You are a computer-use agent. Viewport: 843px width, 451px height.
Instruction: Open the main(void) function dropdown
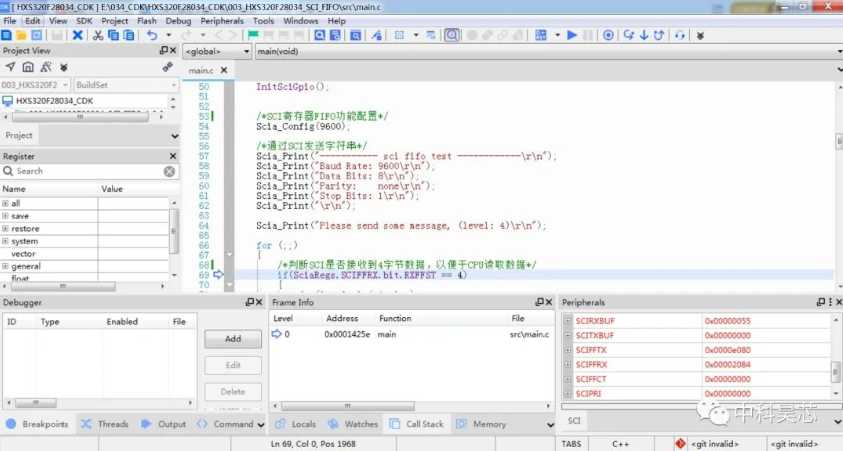coord(548,52)
